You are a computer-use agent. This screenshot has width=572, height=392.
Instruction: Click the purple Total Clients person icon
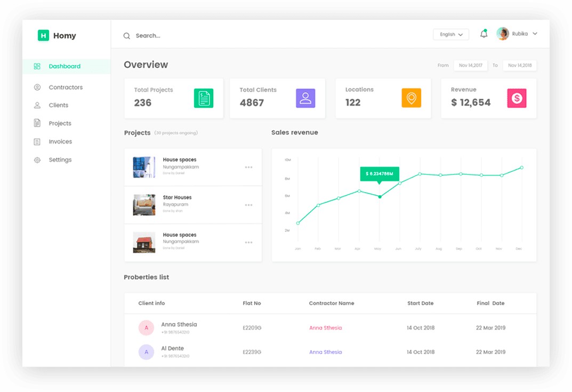click(x=305, y=98)
